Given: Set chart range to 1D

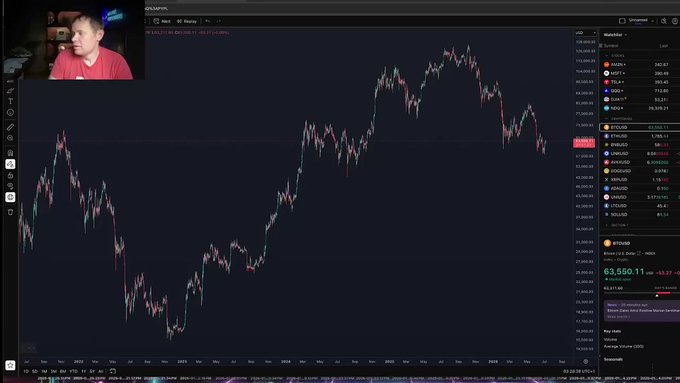Looking at the screenshot, I should pyautogui.click(x=26, y=371).
